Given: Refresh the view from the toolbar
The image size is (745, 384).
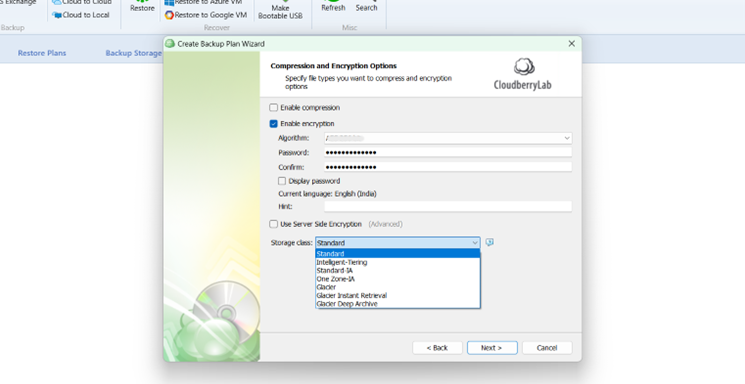Looking at the screenshot, I should coord(333,6).
